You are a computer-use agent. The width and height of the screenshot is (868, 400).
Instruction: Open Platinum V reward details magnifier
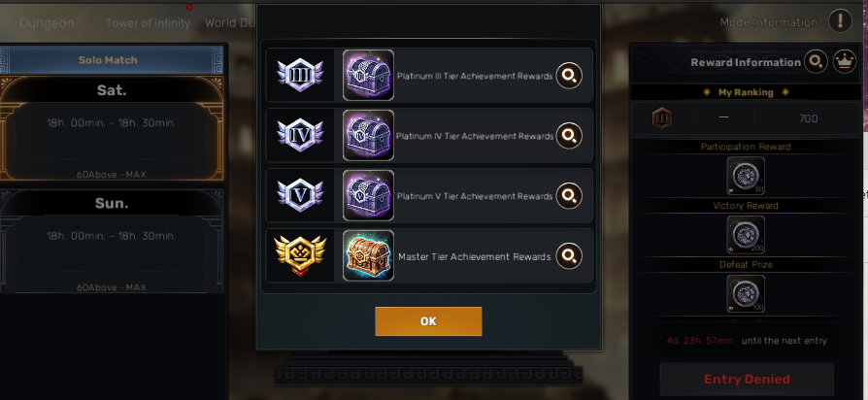click(569, 196)
